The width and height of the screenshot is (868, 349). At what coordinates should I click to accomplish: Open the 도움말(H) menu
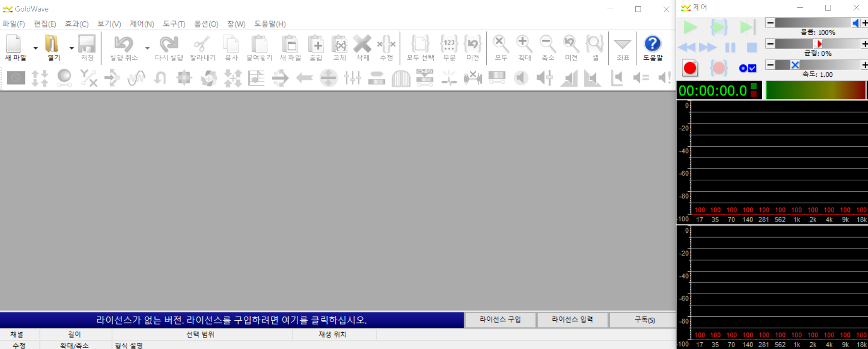pyautogui.click(x=270, y=24)
